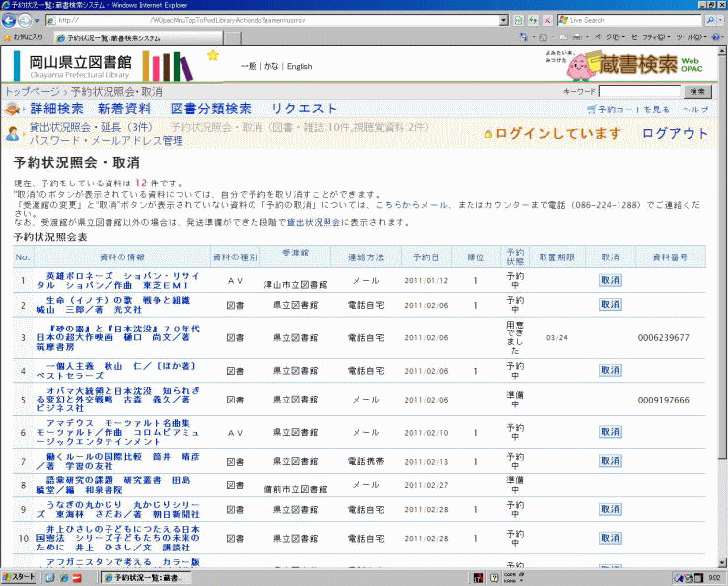Click the 検索 keyword search button

[697, 92]
